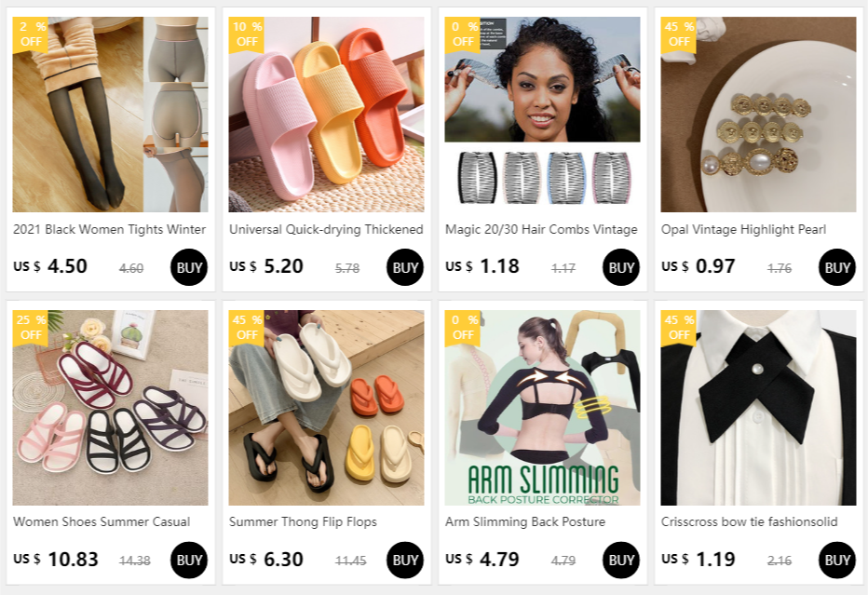Click BUY for Women Shoes Summer Casual
This screenshot has width=868, height=595.
(x=189, y=561)
